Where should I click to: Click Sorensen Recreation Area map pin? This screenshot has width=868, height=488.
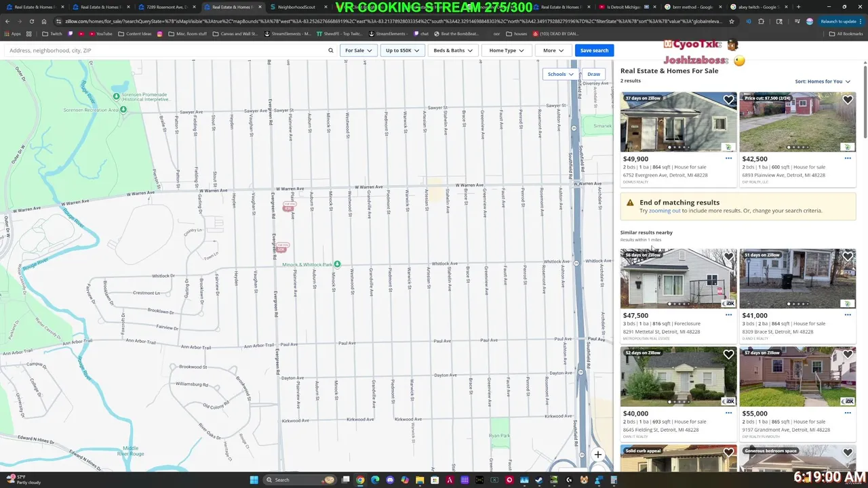point(123,109)
